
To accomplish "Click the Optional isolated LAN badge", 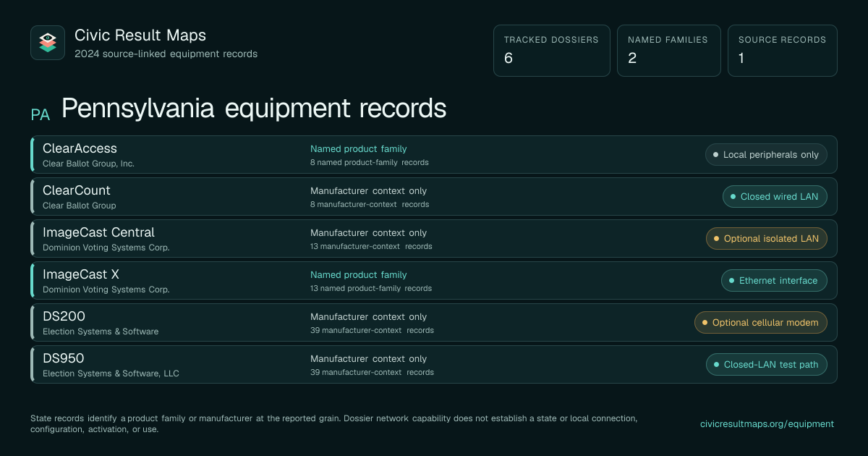I will 767,238.
